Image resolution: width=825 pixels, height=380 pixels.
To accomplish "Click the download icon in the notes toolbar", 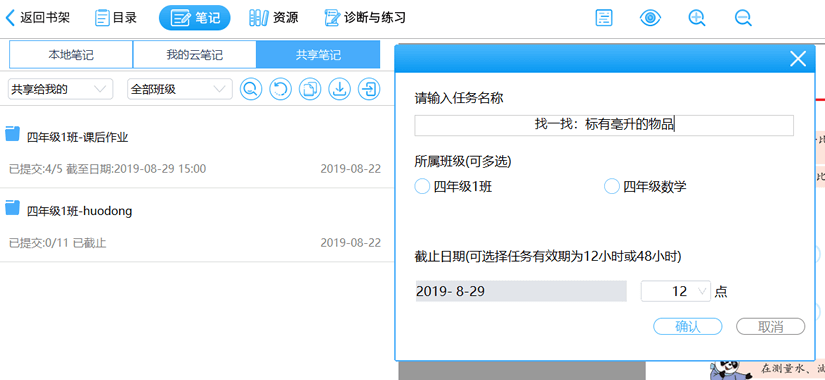I will click(x=339, y=89).
